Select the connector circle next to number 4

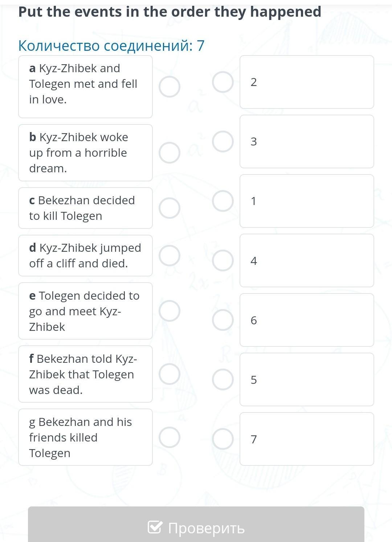[x=223, y=260]
